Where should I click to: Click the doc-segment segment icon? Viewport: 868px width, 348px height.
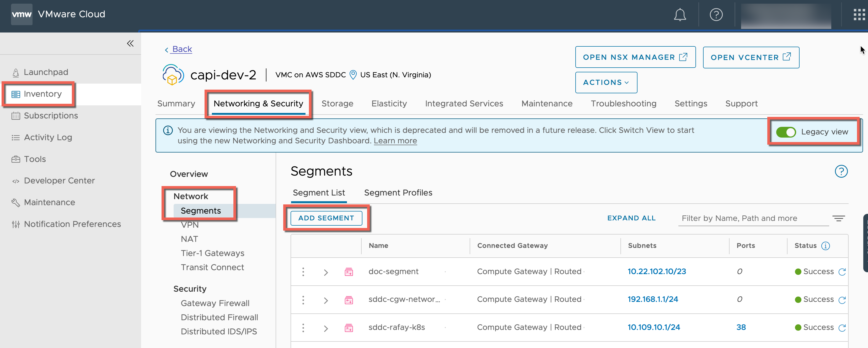(349, 272)
